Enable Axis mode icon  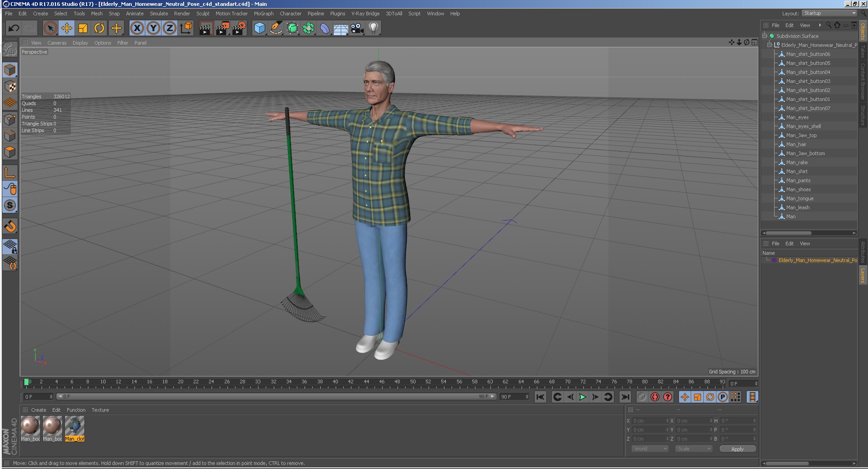pos(10,172)
